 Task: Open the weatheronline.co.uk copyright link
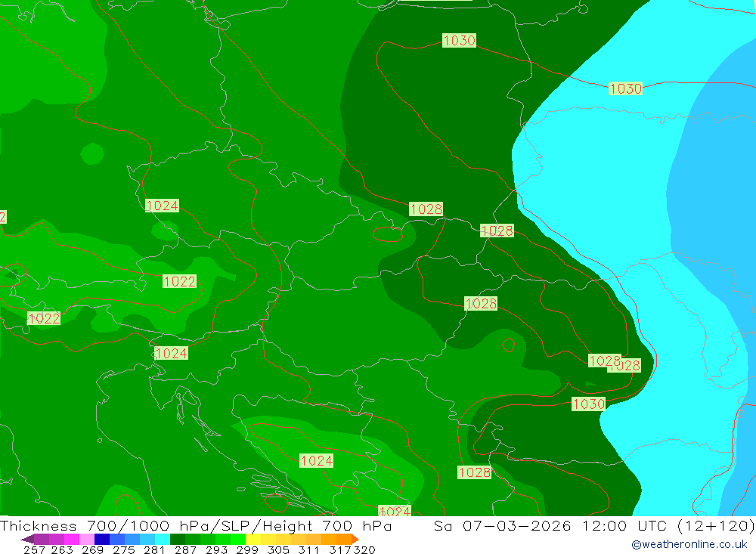click(x=689, y=544)
